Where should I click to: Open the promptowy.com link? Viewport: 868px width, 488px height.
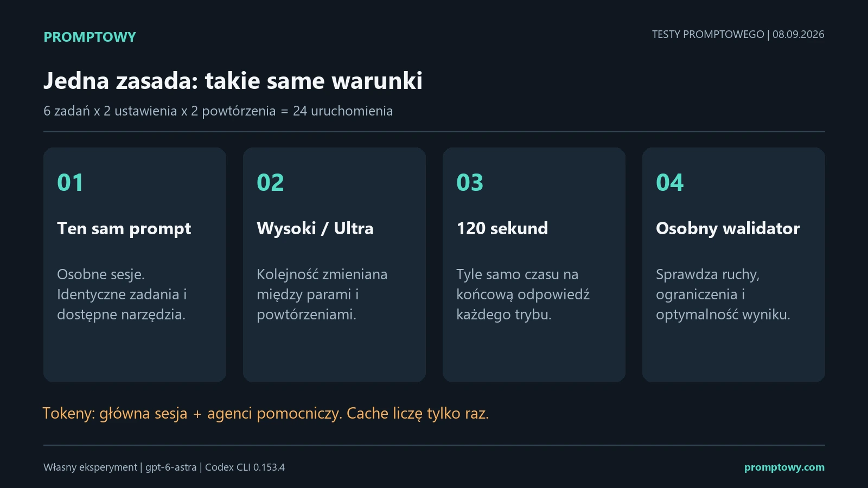coord(784,467)
